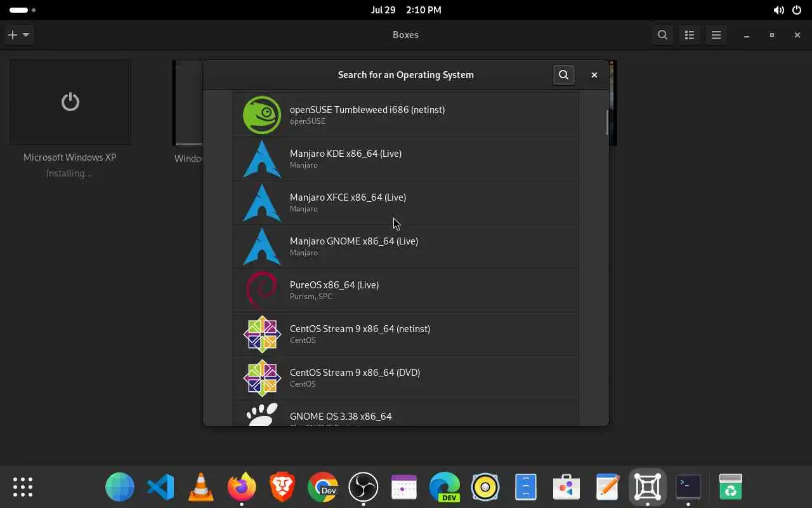Open Firefox from the dock
The image size is (812, 508).
(242, 487)
